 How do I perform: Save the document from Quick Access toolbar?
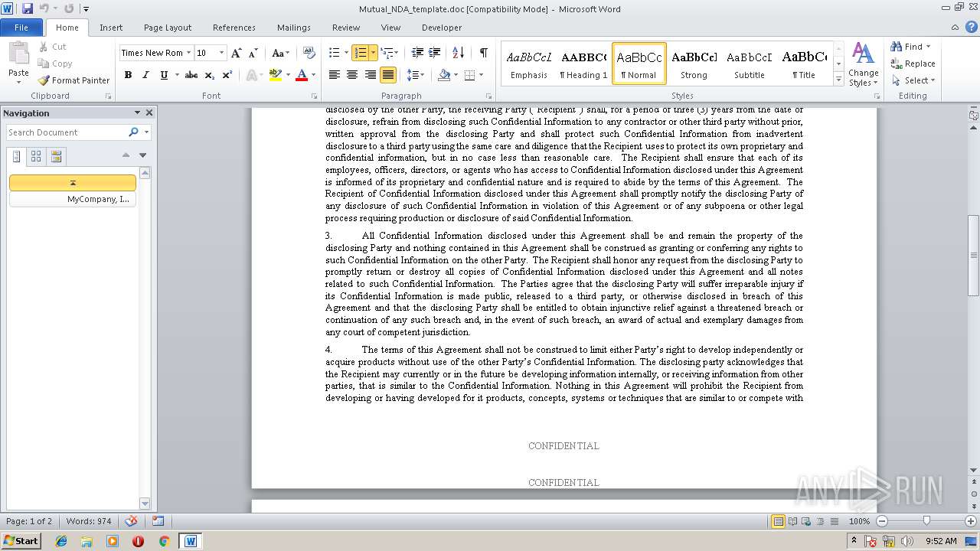28,8
